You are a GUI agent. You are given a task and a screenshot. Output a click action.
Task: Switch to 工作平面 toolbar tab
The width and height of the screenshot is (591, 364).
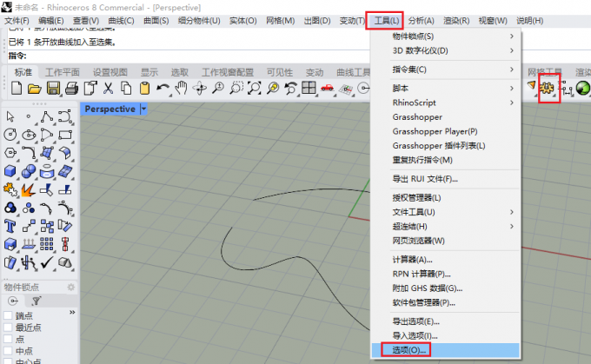(x=63, y=72)
